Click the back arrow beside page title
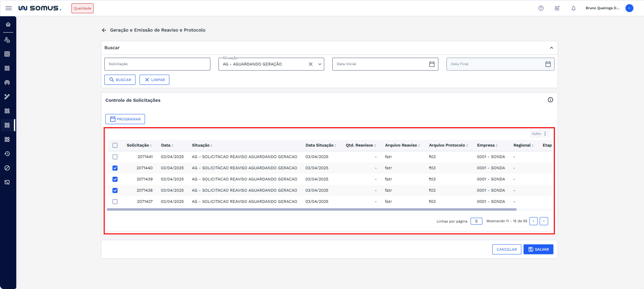 point(104,30)
